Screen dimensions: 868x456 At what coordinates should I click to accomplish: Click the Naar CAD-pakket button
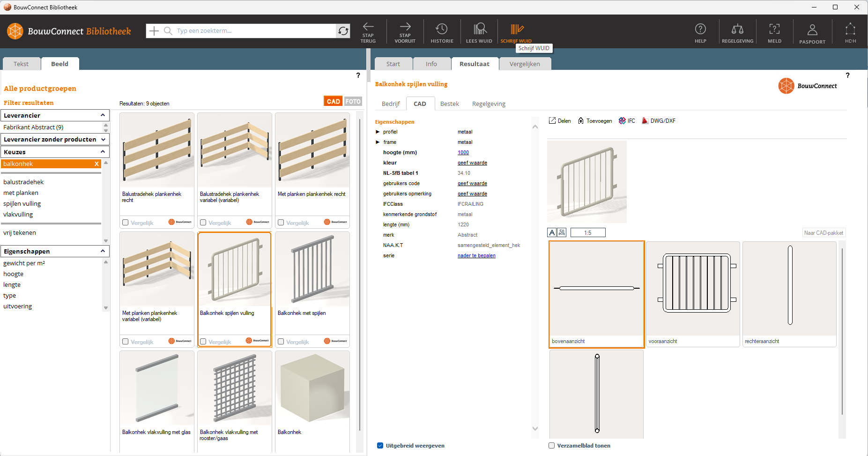[823, 233]
